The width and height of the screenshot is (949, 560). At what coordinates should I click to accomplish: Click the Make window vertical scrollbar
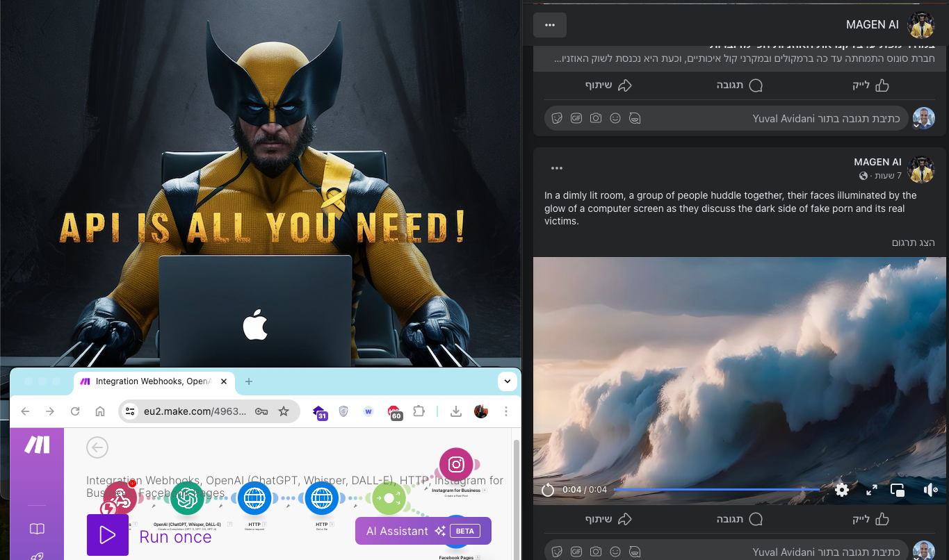[x=515, y=499]
